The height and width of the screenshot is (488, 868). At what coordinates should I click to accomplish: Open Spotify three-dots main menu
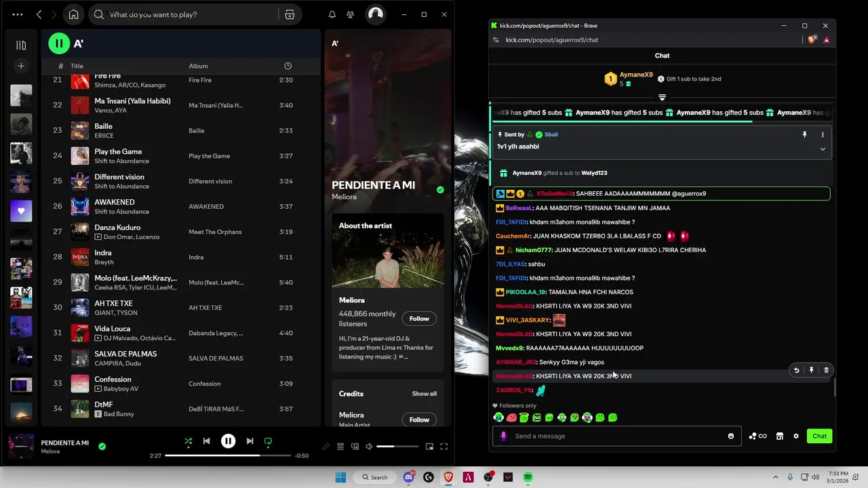click(x=18, y=14)
